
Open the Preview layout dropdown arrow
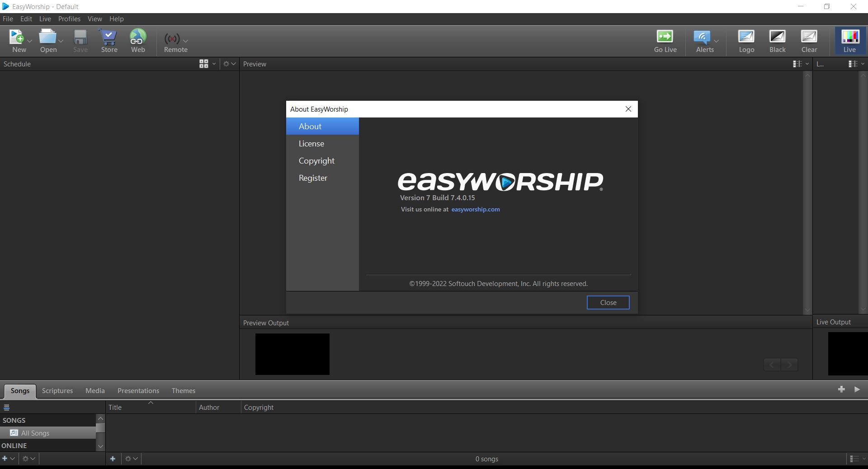click(x=807, y=64)
